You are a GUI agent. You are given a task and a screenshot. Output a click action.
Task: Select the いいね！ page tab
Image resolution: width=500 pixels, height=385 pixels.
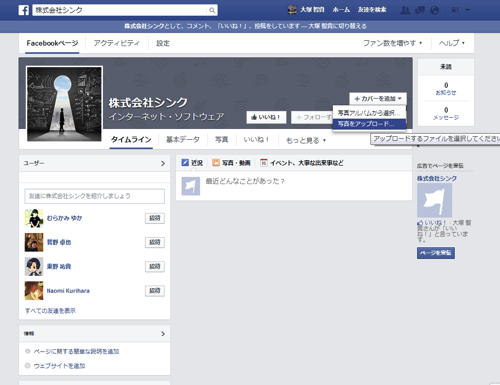click(256, 140)
